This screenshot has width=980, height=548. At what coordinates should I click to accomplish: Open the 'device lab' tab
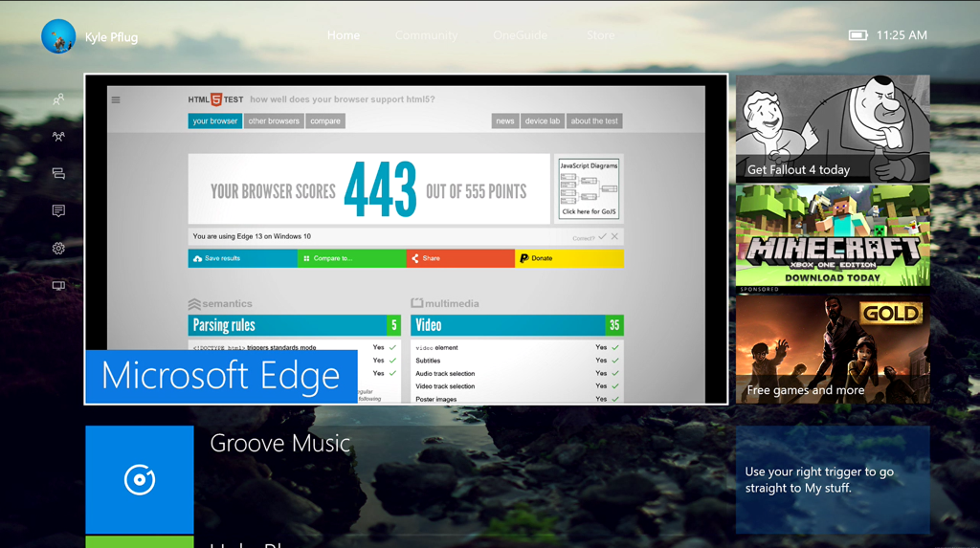point(543,121)
